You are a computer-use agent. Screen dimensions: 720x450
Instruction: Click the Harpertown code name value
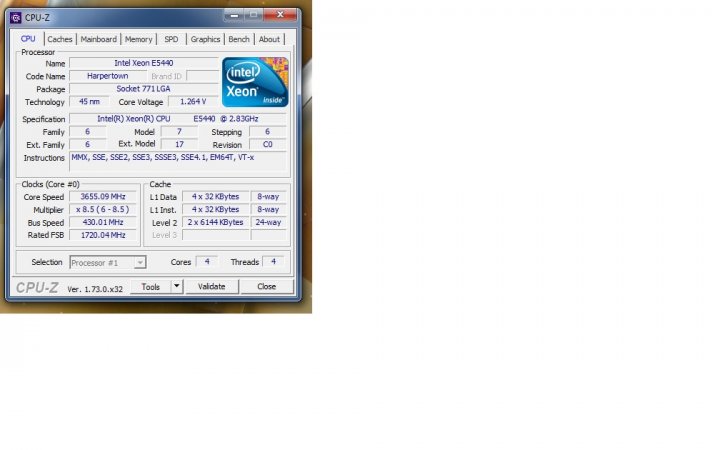coord(108,76)
